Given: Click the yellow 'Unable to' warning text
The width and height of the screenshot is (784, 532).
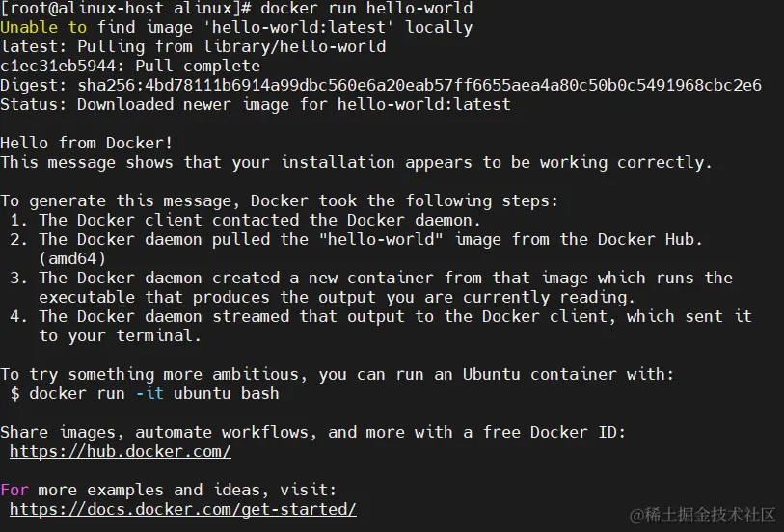Looking at the screenshot, I should point(43,28).
